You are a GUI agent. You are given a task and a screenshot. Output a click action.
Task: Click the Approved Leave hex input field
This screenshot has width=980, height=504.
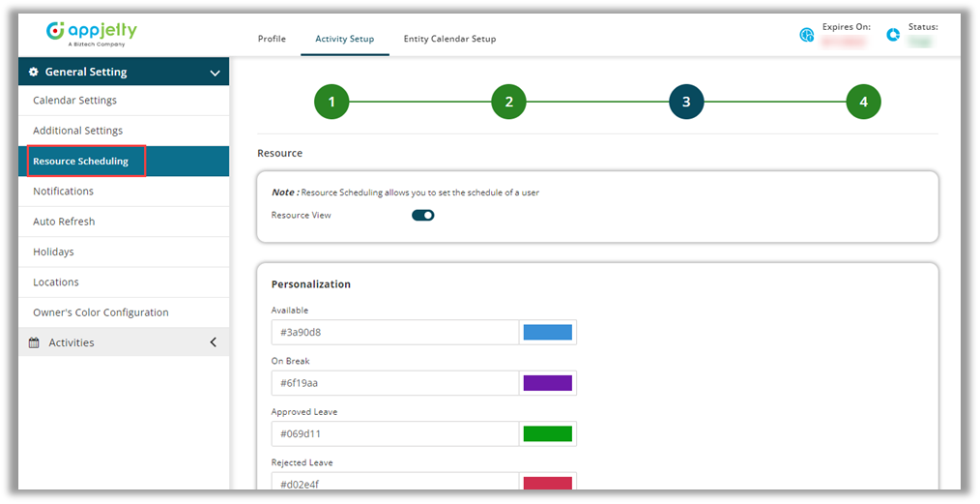[394, 433]
